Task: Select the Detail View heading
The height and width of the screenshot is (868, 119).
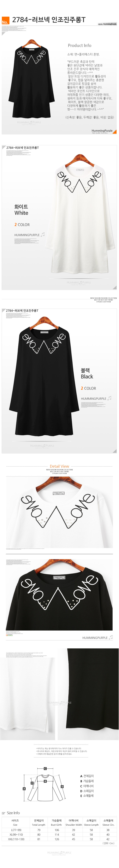Action: coord(60,466)
